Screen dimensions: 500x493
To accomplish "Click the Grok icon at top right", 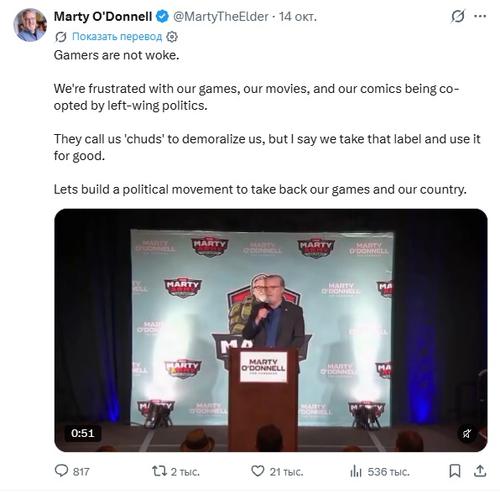I will click(x=458, y=16).
